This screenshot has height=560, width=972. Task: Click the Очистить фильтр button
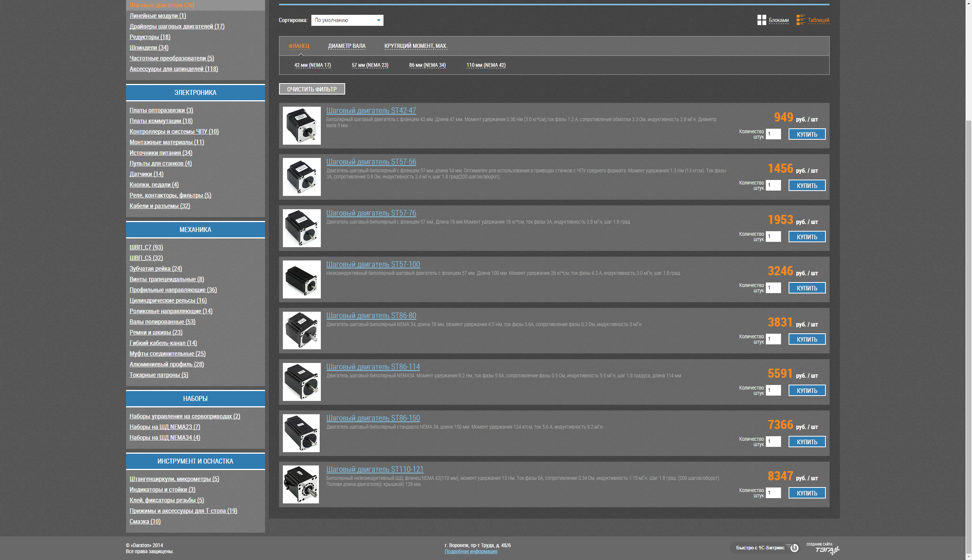[312, 89]
